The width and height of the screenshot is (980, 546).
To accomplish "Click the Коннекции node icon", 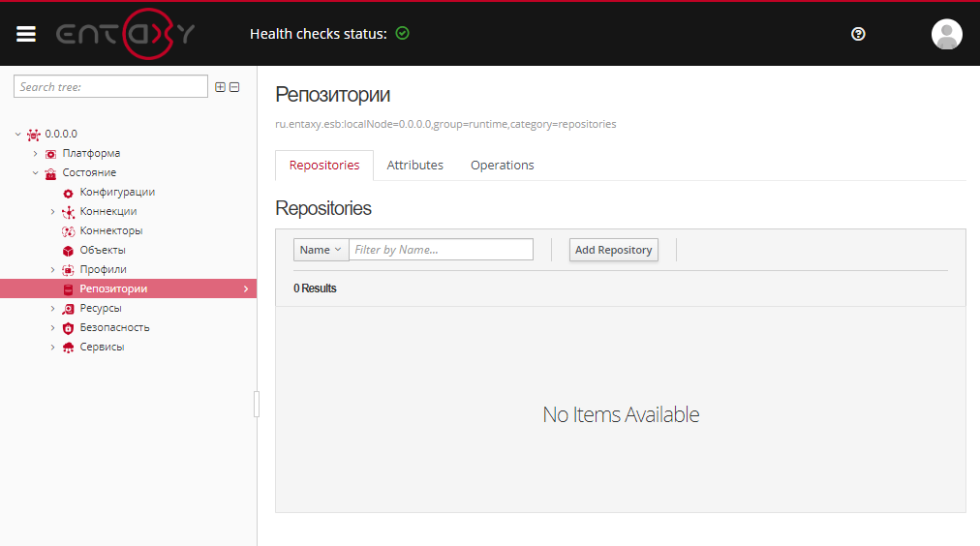I will coord(68,212).
